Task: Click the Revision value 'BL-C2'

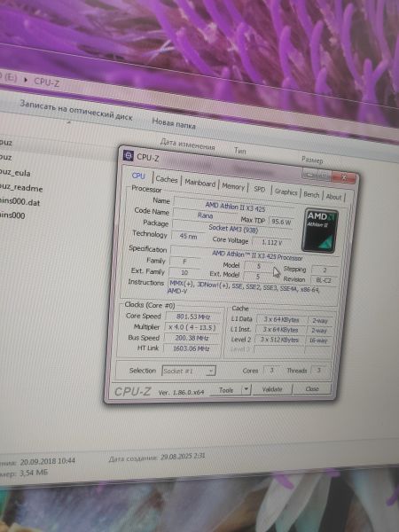Action: pyautogui.click(x=324, y=280)
